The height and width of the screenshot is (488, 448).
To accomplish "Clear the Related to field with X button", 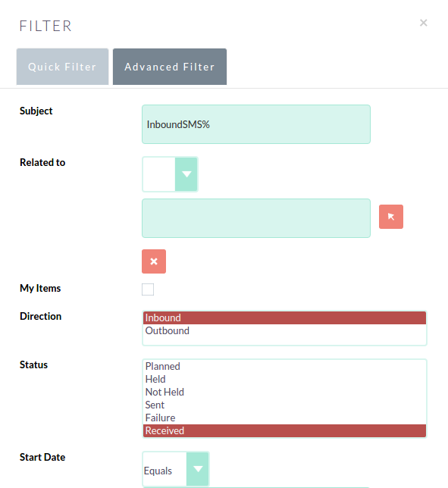I will [x=154, y=261].
